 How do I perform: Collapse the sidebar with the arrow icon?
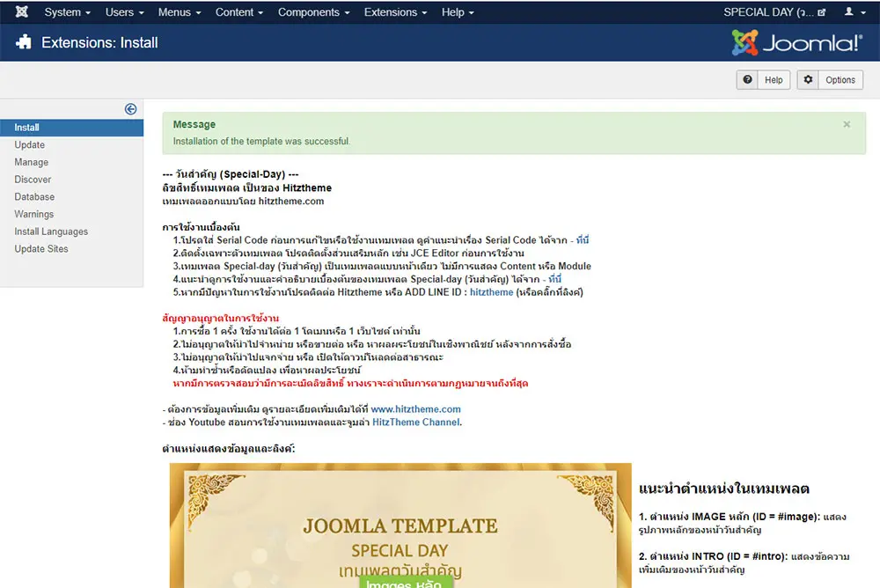pos(130,109)
